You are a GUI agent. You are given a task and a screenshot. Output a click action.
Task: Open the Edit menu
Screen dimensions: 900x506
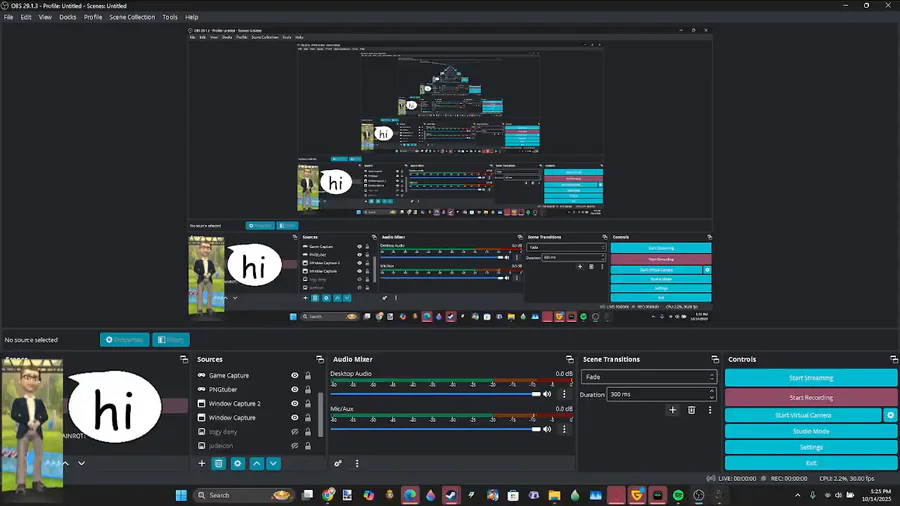coord(26,17)
